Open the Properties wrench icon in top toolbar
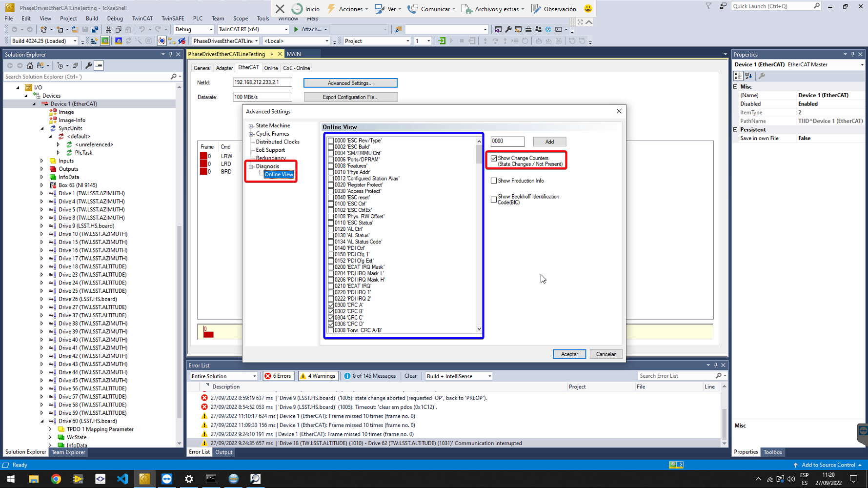The image size is (868, 488). coord(508,29)
